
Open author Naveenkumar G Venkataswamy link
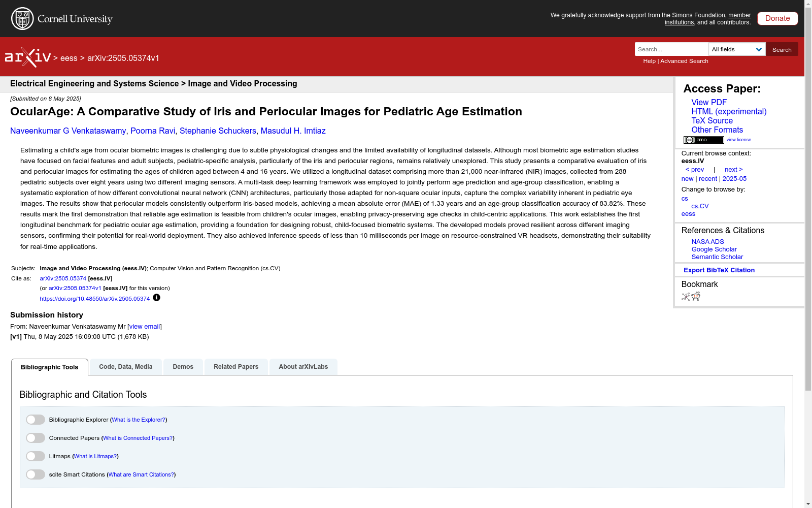pyautogui.click(x=68, y=131)
